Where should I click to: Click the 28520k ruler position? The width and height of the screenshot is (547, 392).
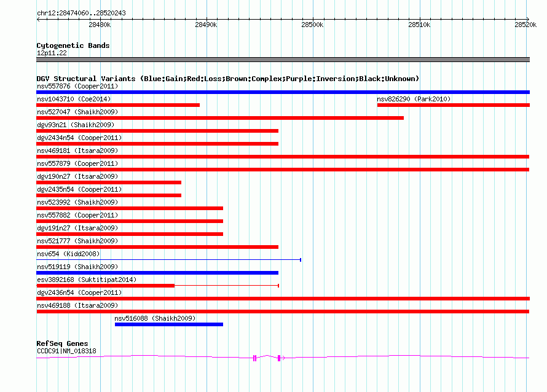525,25
